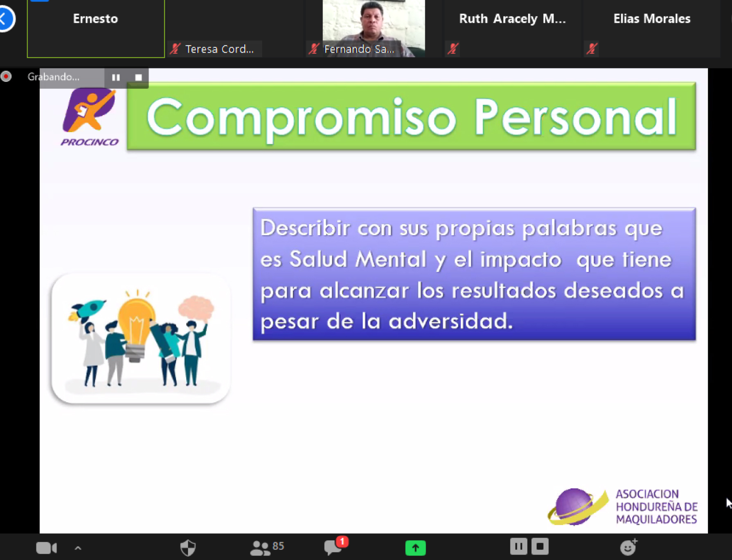Click the lightbulb team illustration on slide
This screenshot has width=732, height=560.
140,339
